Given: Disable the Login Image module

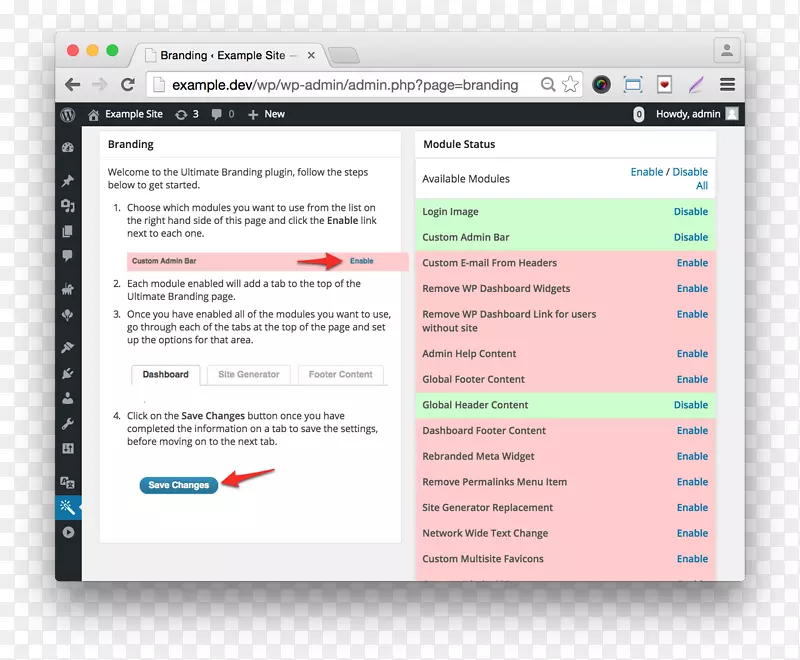Looking at the screenshot, I should tap(690, 212).
